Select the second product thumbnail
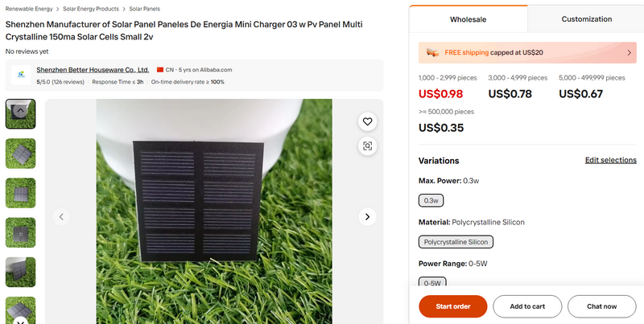This screenshot has width=644, height=324. tap(20, 154)
